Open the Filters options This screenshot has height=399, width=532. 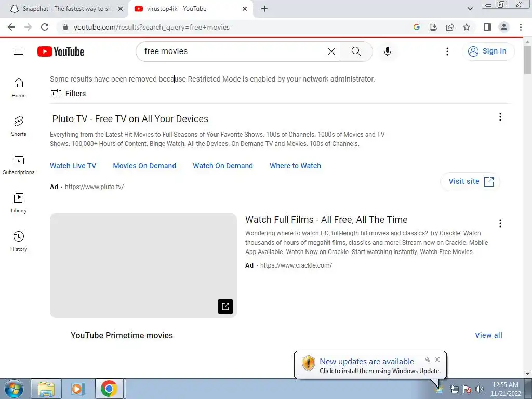[x=68, y=94]
